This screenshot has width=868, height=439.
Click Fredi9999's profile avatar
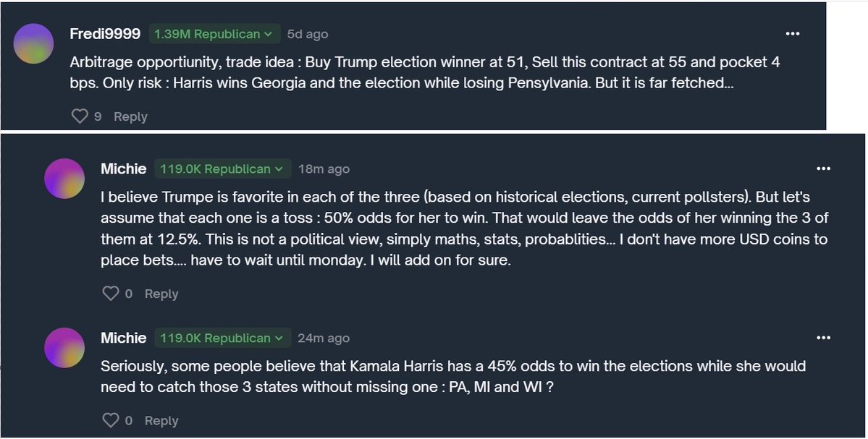coord(34,43)
